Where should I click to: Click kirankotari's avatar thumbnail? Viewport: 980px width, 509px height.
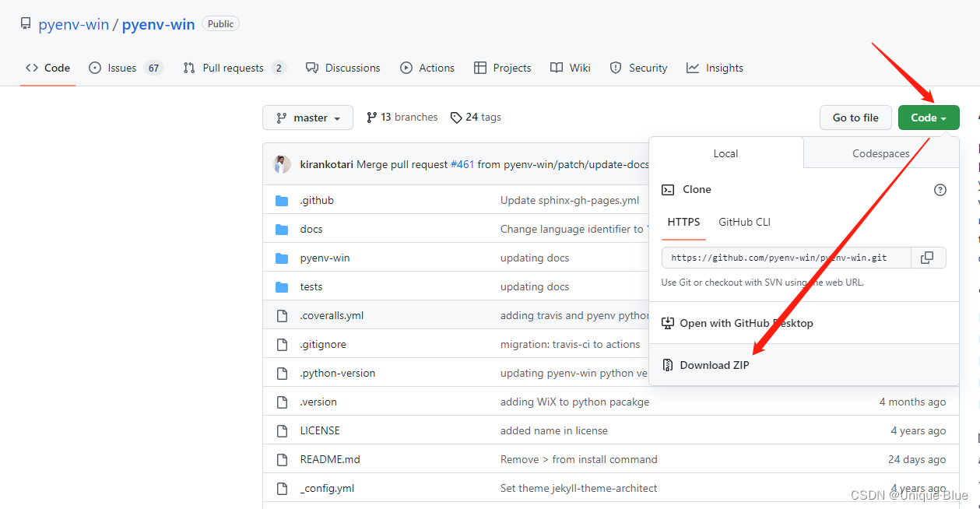(x=282, y=164)
